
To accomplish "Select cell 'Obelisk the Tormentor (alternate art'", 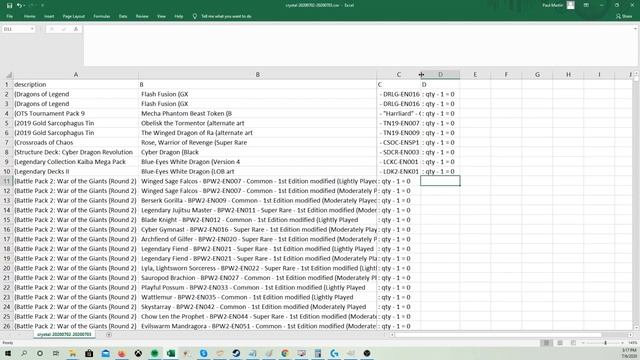I will coord(258,123).
